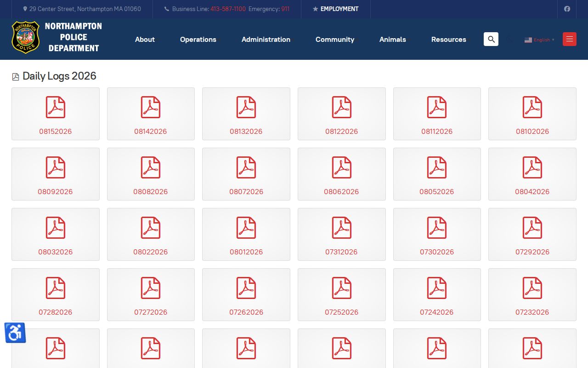Call the business line 413-587-1100

[228, 9]
